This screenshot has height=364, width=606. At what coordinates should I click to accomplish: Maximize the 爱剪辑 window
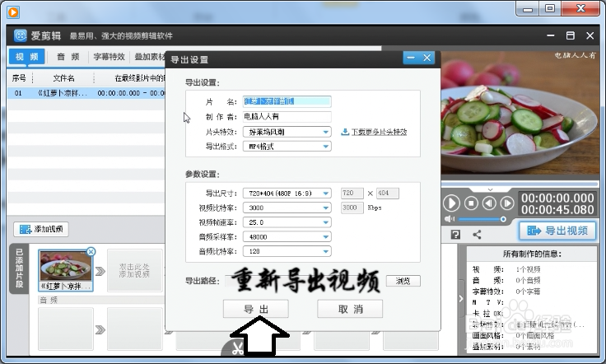[571, 35]
